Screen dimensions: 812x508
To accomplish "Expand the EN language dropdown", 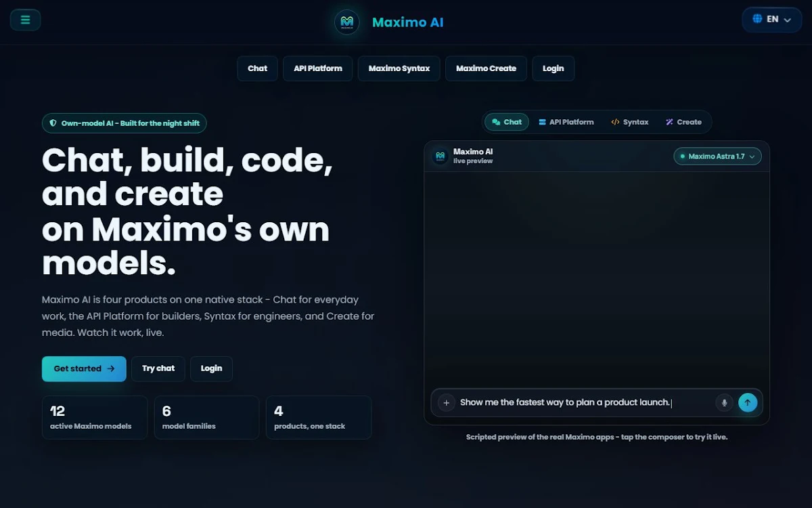I will click(x=772, y=20).
